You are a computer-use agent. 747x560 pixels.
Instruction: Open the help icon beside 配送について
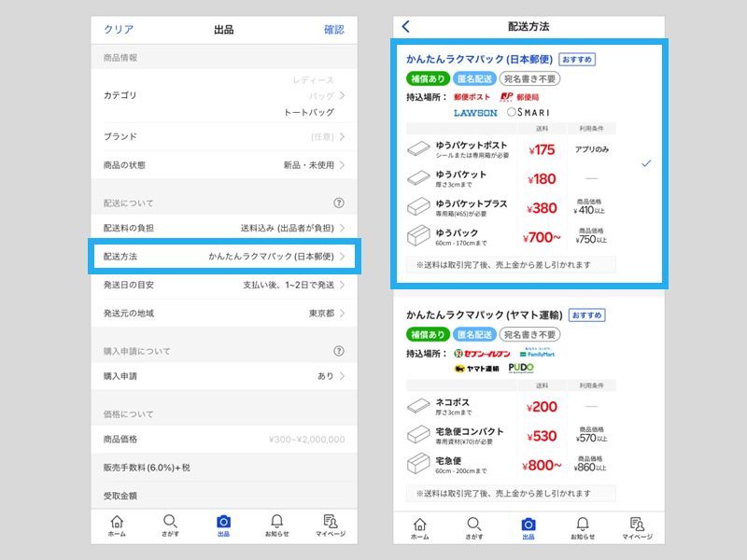339,203
